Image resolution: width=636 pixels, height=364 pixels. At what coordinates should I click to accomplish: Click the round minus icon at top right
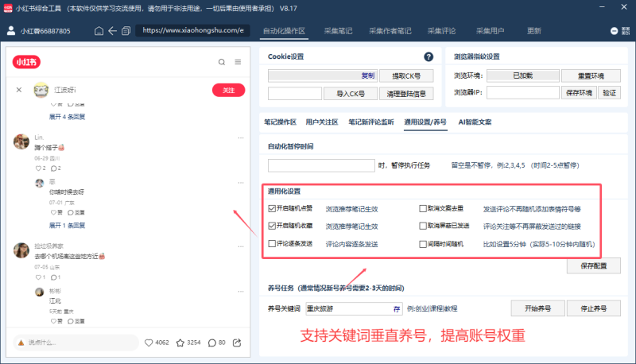tap(614, 31)
